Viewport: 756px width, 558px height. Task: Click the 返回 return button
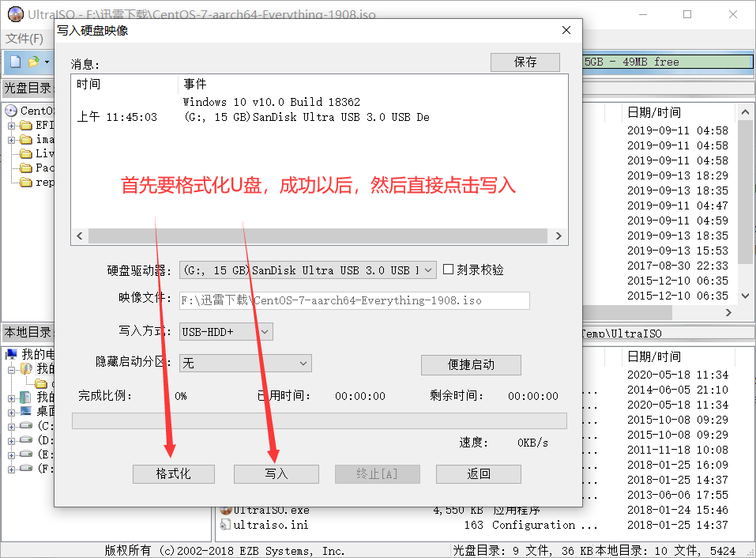click(x=478, y=474)
